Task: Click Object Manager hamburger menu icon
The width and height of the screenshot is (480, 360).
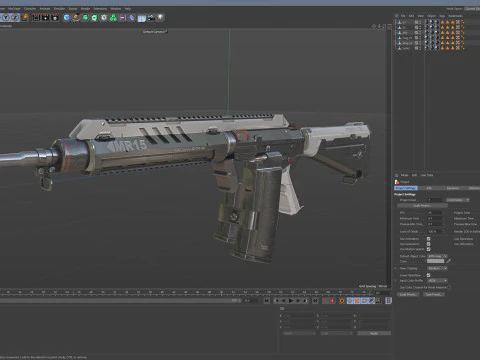Action: coord(396,16)
